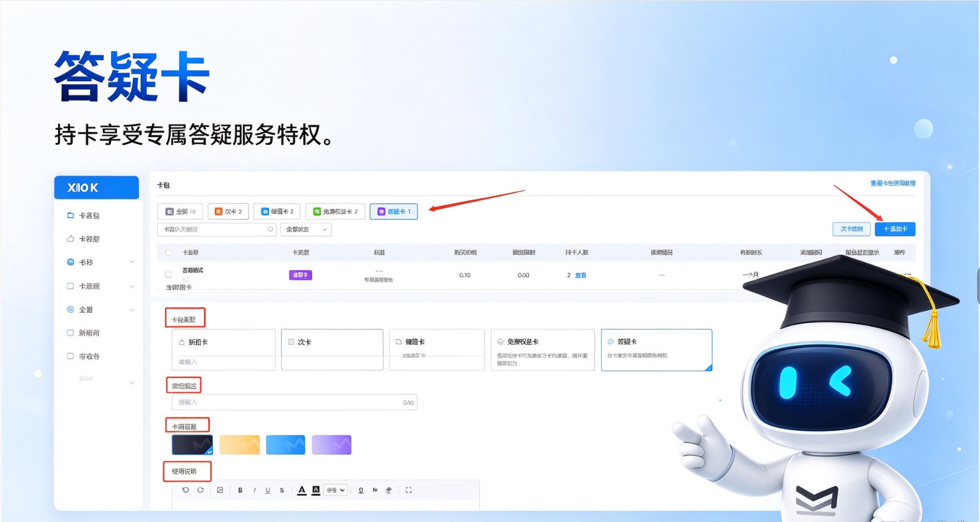980x522 pixels.
Task: Click the 0.10 purchase price cell
Action: coord(465,276)
